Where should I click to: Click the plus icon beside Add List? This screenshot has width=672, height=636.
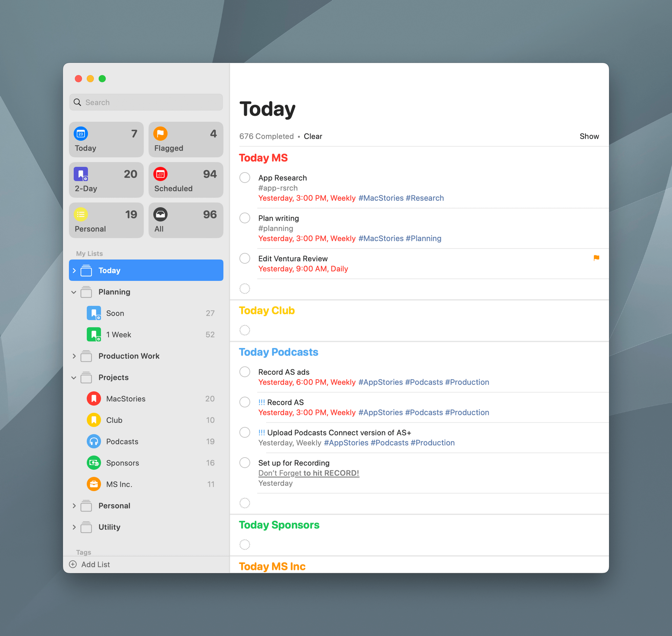[73, 564]
